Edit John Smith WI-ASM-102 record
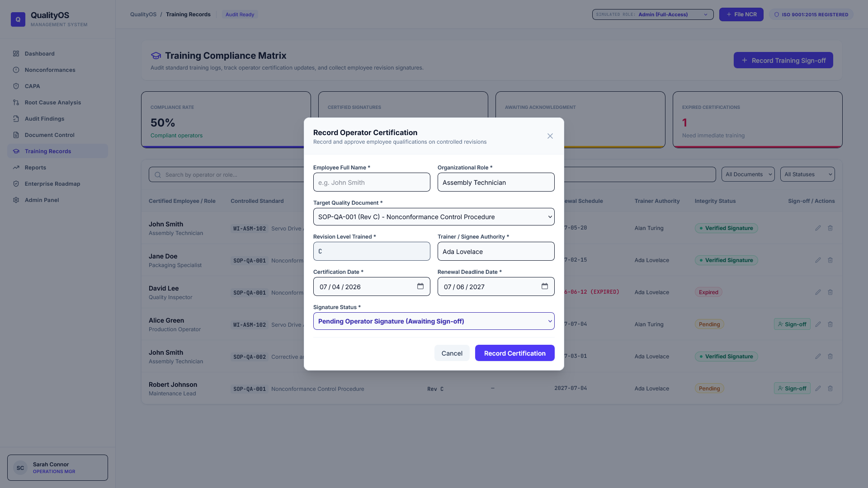 (818, 228)
